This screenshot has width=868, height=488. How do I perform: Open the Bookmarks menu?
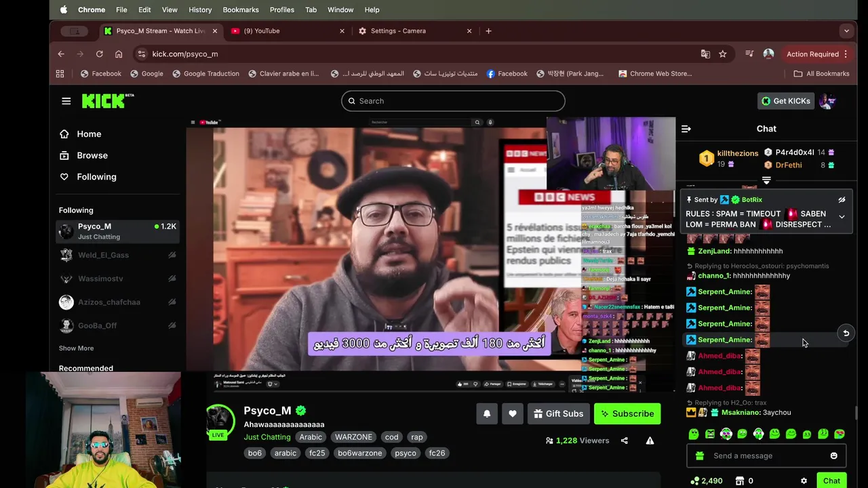pyautogui.click(x=241, y=9)
